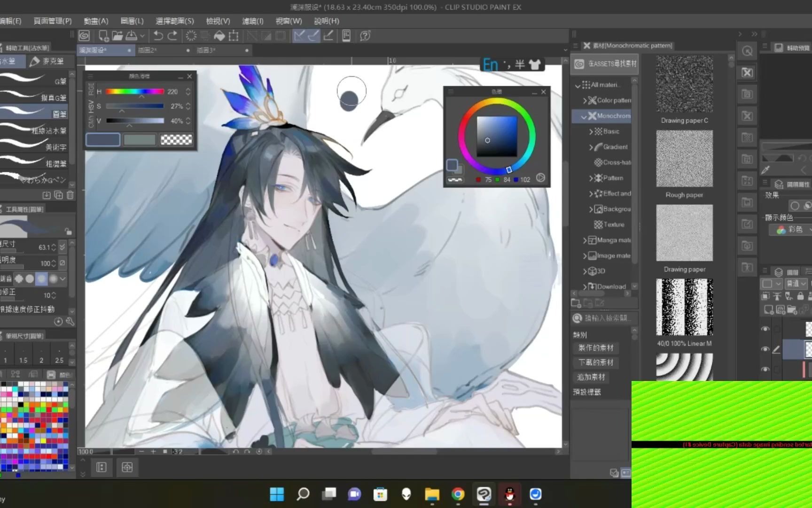This screenshot has width=812, height=508.
Task: Toggle Snap to Grid
Action: pos(328,36)
